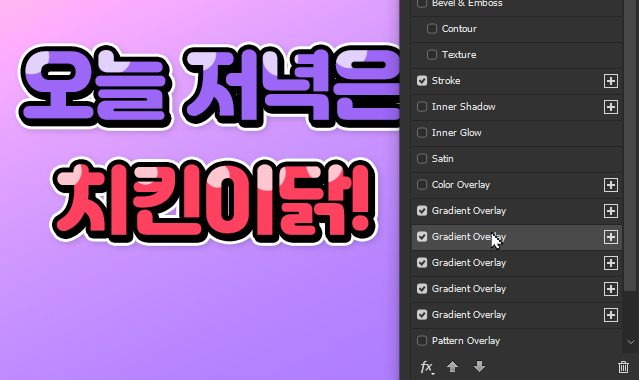Enable the Pattern Overlay checkbox

pyautogui.click(x=422, y=340)
